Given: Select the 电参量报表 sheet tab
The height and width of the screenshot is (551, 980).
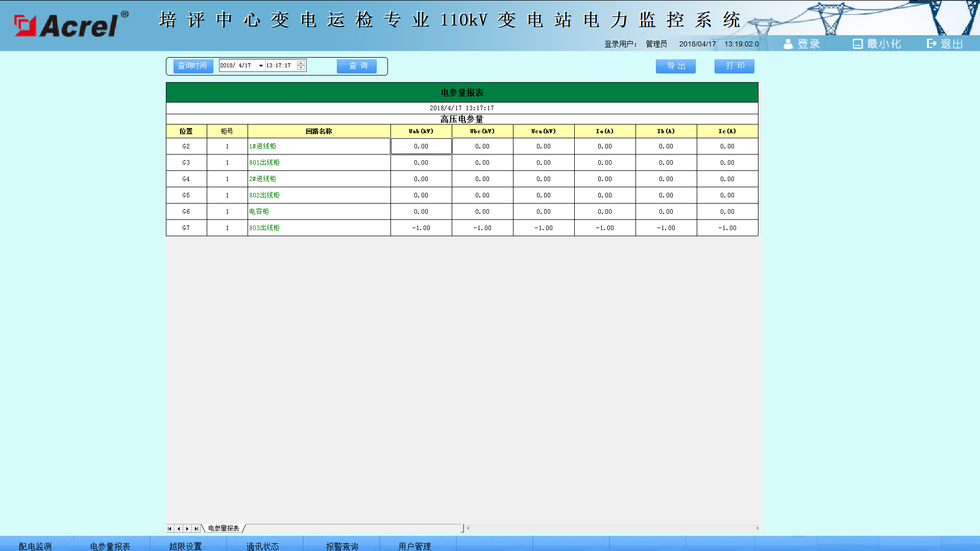Looking at the screenshot, I should (224, 529).
